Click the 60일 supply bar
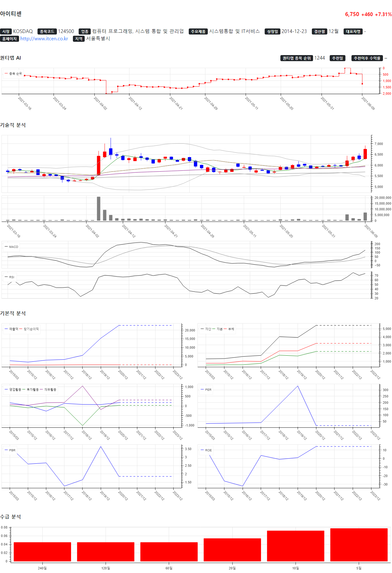This screenshot has width=392, height=573. click(169, 552)
